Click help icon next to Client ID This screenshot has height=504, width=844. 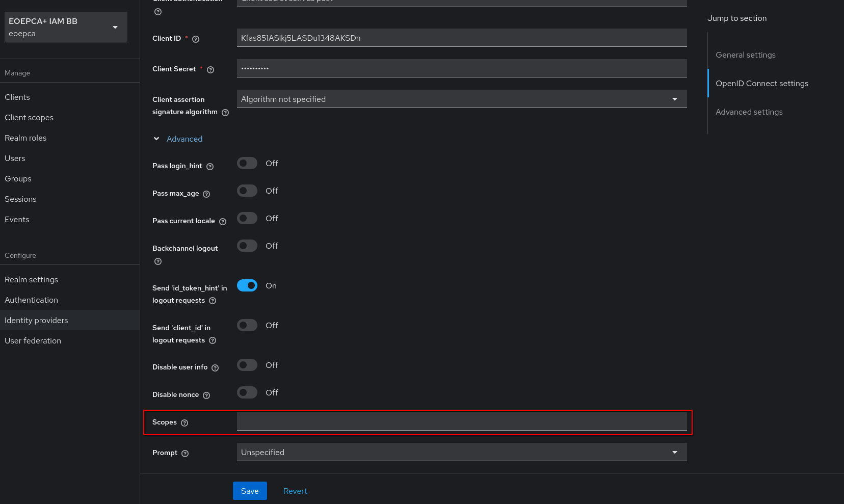point(196,39)
